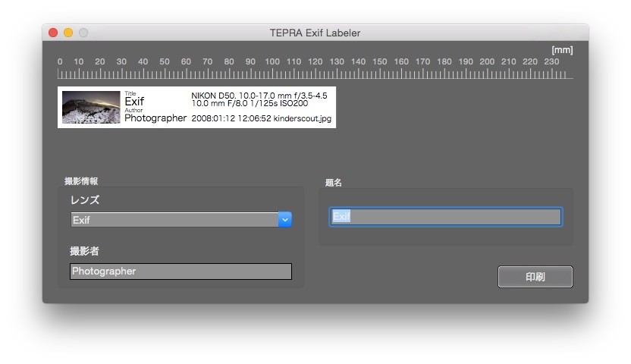Image resolution: width=631 pixels, height=364 pixels.
Task: Click the 印刷 print button
Action: click(x=535, y=277)
